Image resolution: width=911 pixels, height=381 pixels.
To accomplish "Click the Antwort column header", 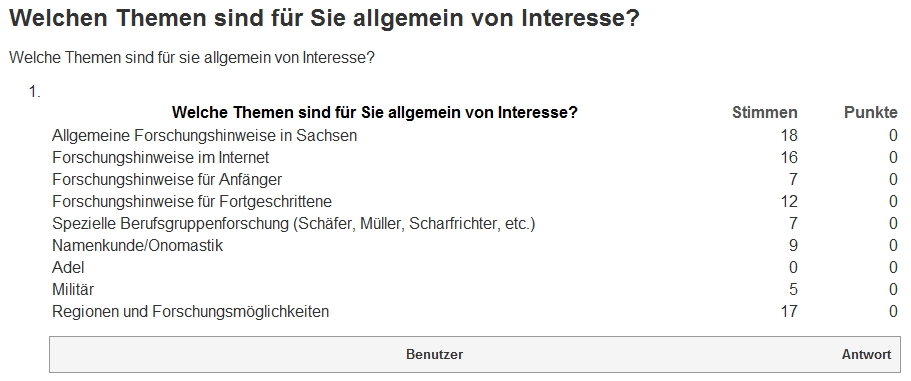I will (866, 354).
